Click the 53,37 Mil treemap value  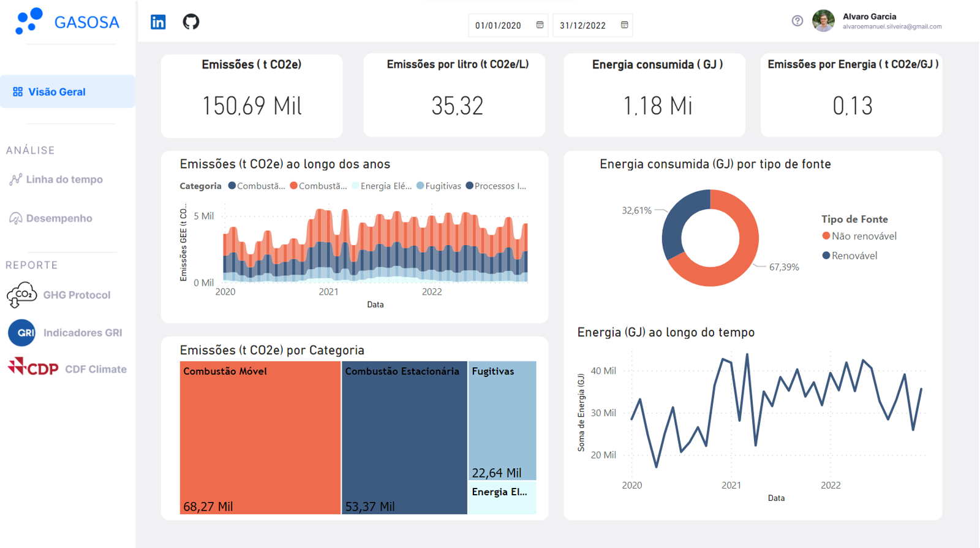point(369,506)
